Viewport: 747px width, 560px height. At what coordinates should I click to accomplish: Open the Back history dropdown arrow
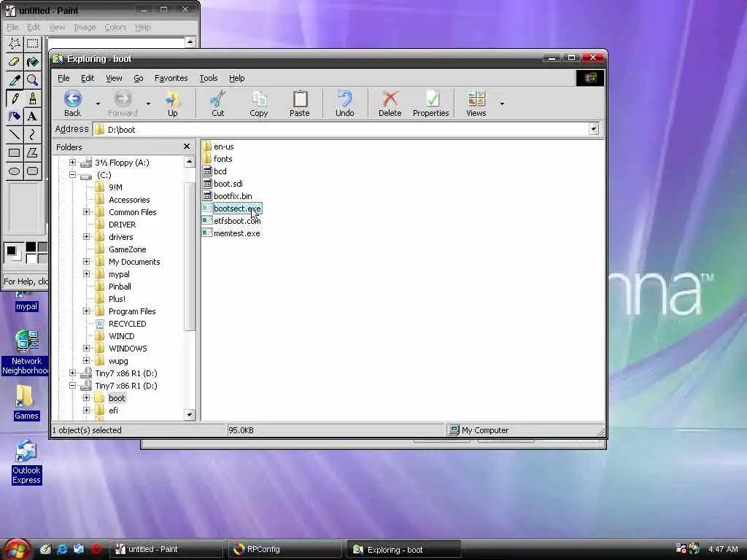(98, 104)
